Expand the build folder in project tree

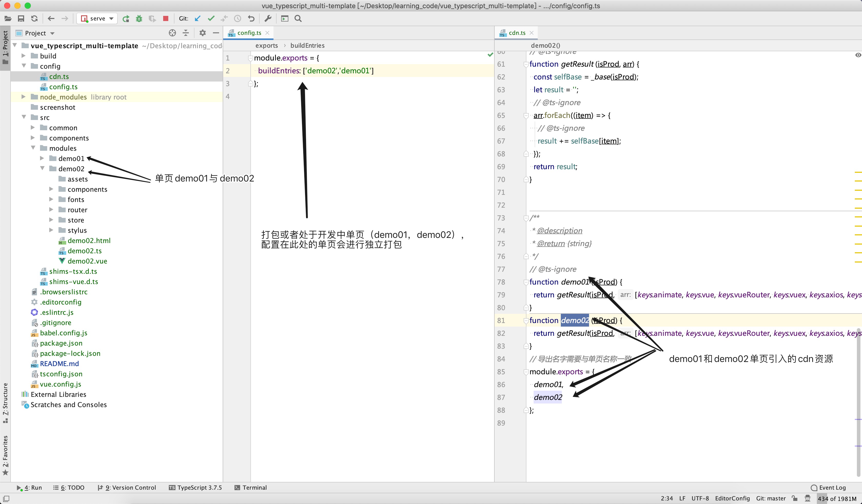[x=23, y=56]
